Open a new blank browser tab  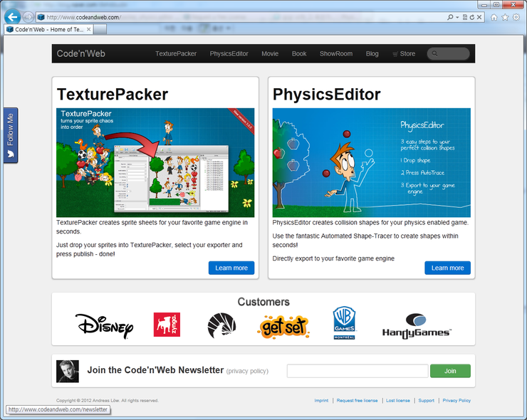point(100,29)
